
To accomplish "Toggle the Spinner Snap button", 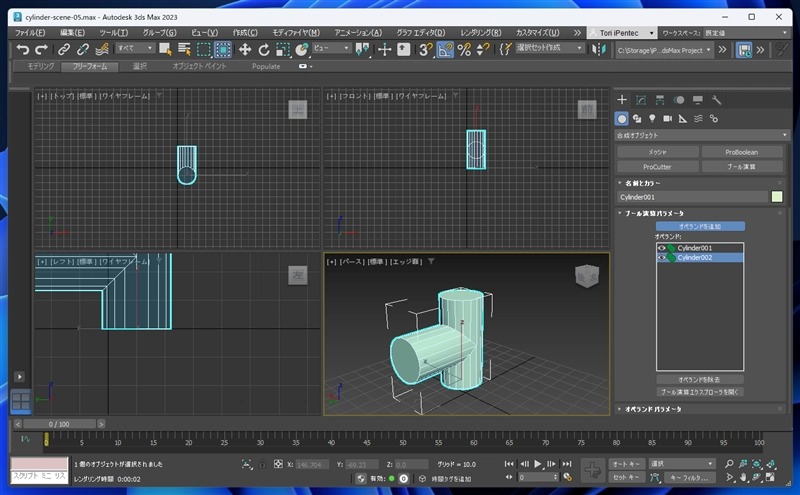I will click(483, 50).
